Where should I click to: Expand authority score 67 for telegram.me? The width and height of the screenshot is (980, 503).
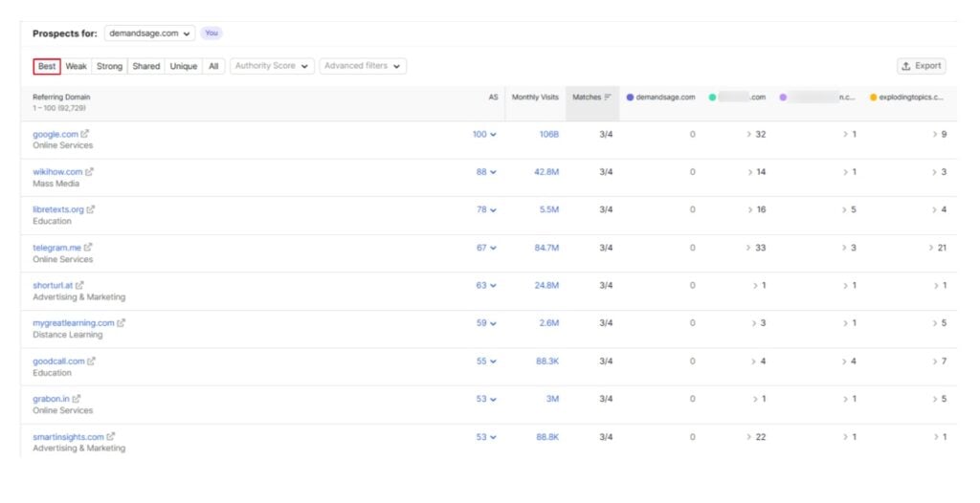pyautogui.click(x=486, y=248)
